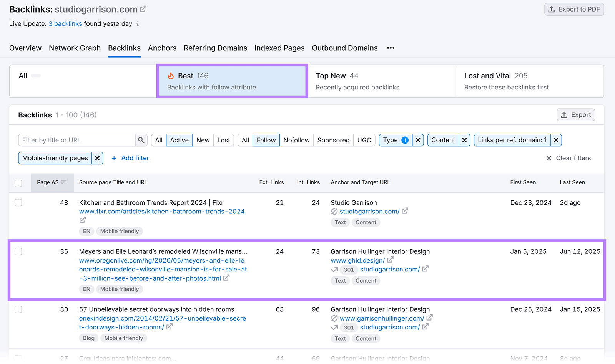The width and height of the screenshot is (615, 364).
Task: Enable the Follow link filter
Action: pyautogui.click(x=266, y=140)
